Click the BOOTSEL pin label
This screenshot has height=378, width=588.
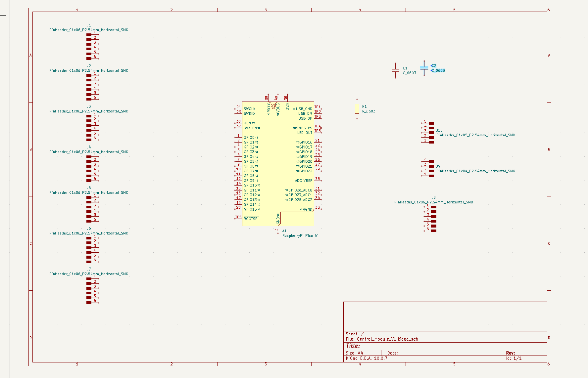click(x=252, y=219)
